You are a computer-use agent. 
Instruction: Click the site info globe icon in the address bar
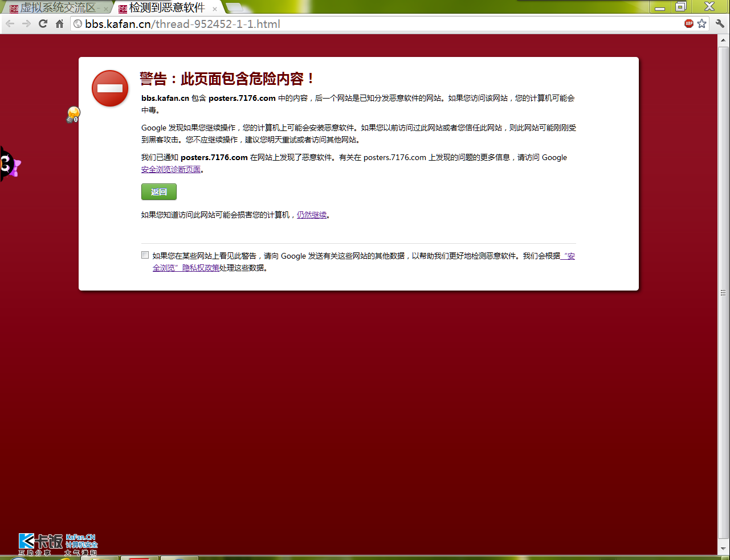78,24
